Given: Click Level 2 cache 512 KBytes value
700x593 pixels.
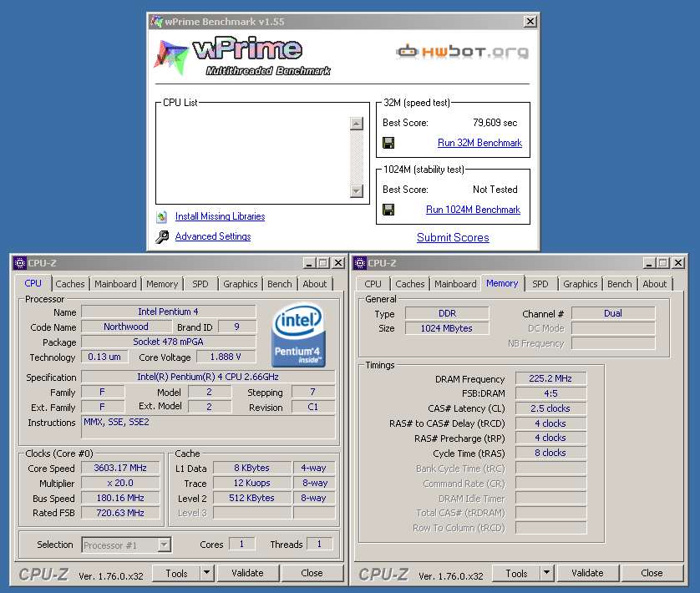Looking at the screenshot, I should pyautogui.click(x=251, y=498).
